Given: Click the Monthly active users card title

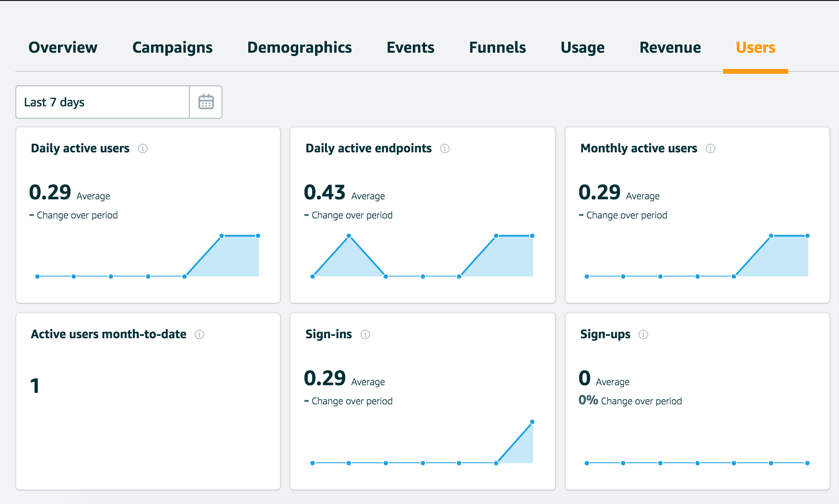Looking at the screenshot, I should [639, 149].
